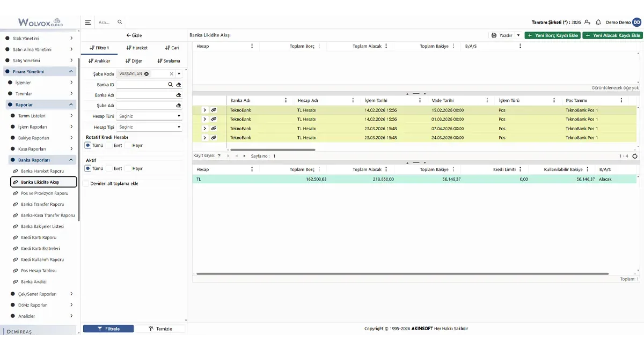
Task: Switch to Aralıklar filter tab
Action: point(100,61)
